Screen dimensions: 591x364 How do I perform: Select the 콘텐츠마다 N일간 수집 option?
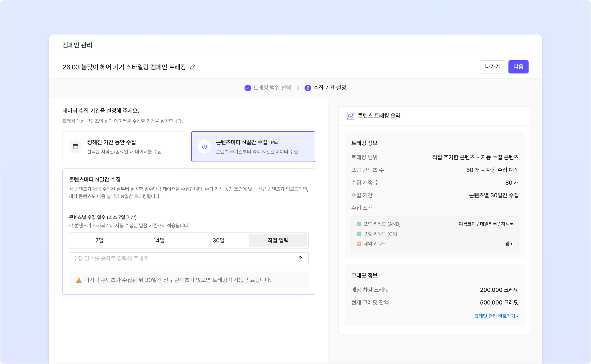click(x=253, y=147)
